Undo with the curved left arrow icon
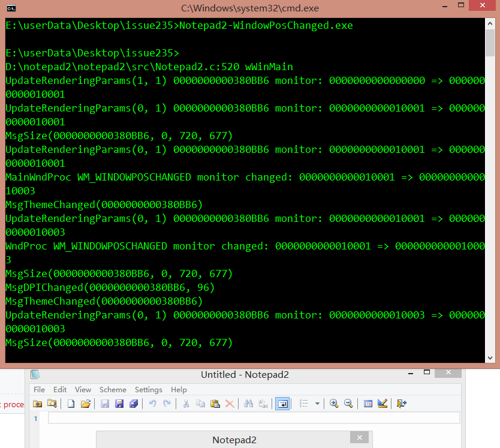Viewport: 500px width, 448px height. pyautogui.click(x=152, y=404)
